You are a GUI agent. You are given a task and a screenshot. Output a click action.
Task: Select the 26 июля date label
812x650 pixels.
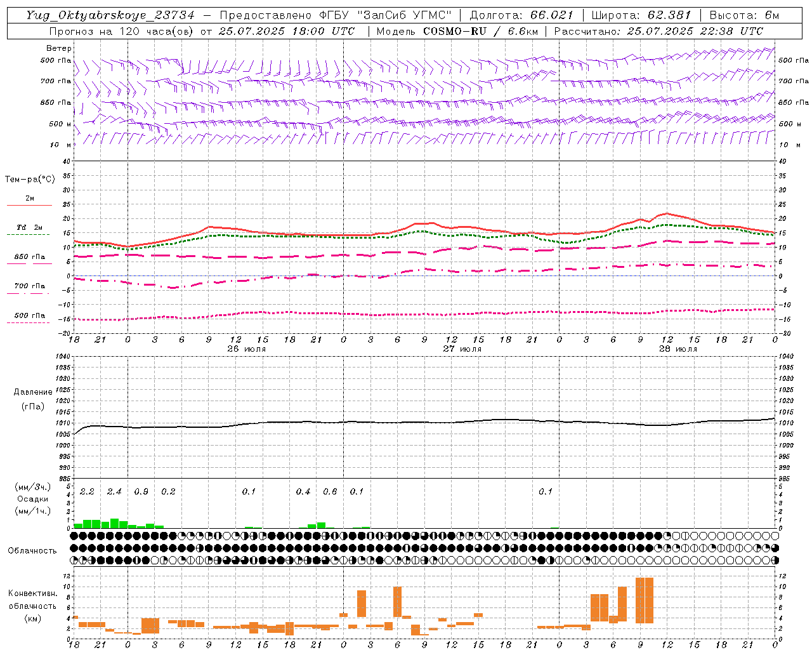coord(247,349)
